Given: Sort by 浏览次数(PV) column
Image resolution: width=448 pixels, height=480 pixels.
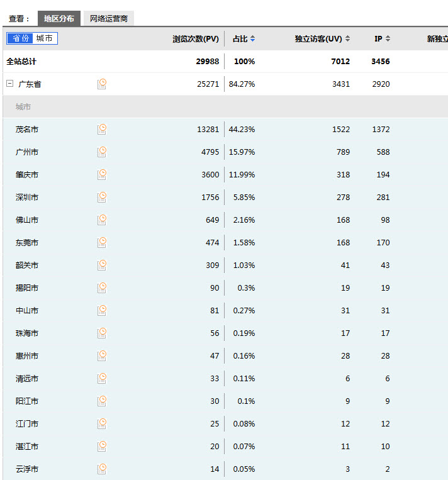Looking at the screenshot, I should (x=196, y=39).
